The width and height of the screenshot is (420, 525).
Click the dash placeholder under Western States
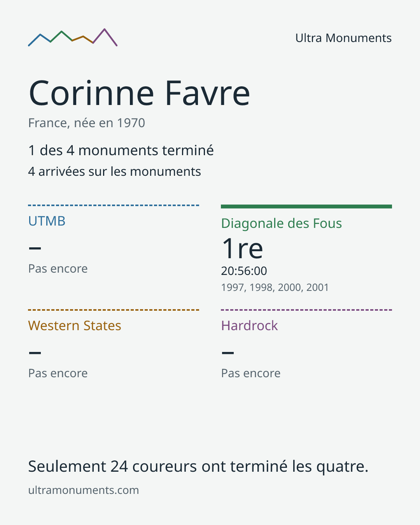coord(35,353)
